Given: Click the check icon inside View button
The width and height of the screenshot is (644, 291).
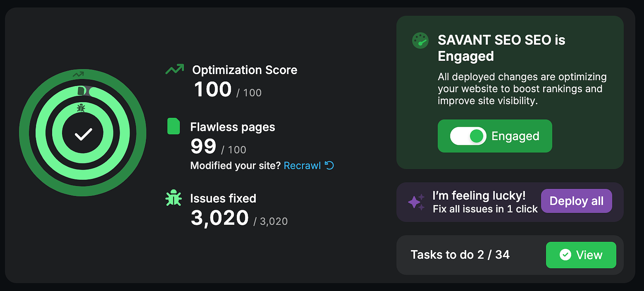Looking at the screenshot, I should [565, 255].
